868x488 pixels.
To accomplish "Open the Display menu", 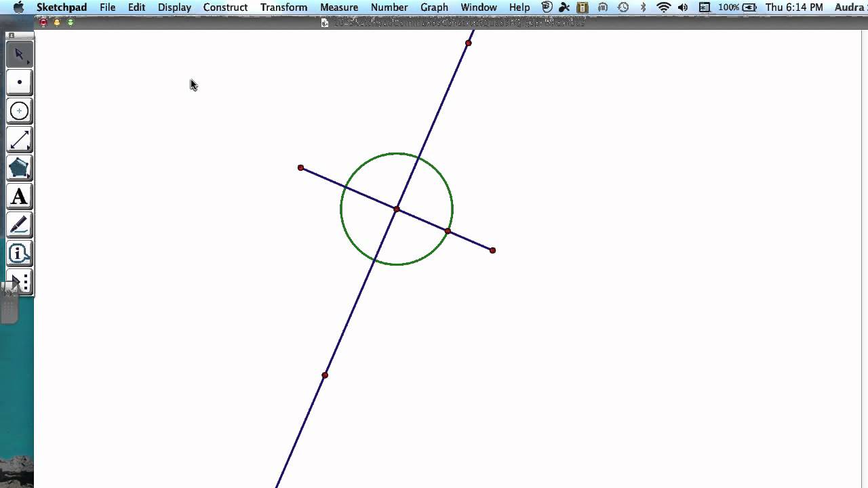I will (174, 7).
